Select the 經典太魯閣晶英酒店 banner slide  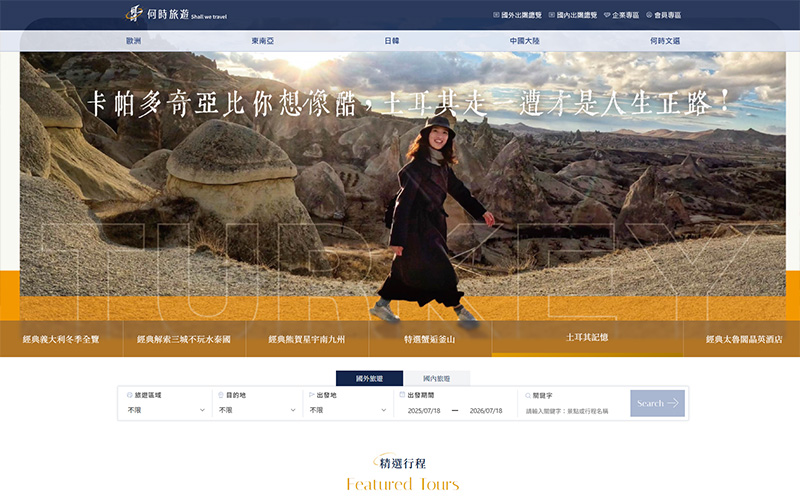click(742, 339)
